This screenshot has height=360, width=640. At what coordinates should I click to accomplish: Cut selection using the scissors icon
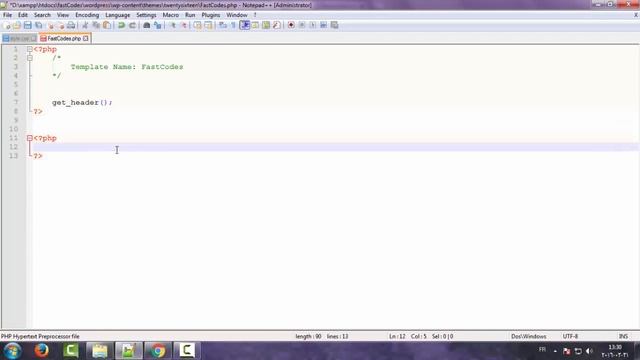85,25
